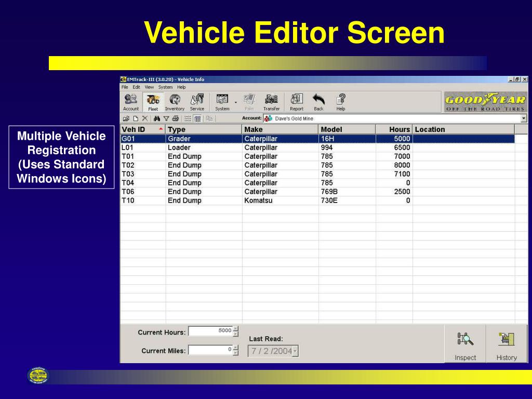
Task: Click the System toolbar icon
Action: [222, 102]
